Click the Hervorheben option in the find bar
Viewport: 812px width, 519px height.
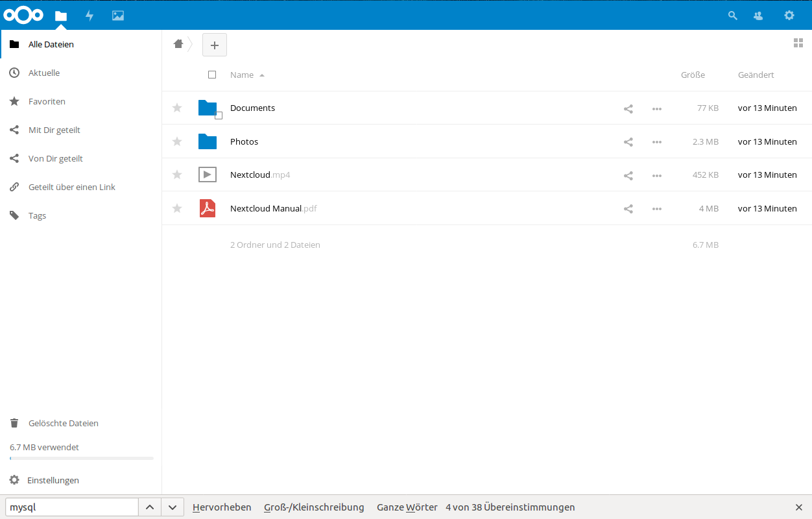pos(222,507)
